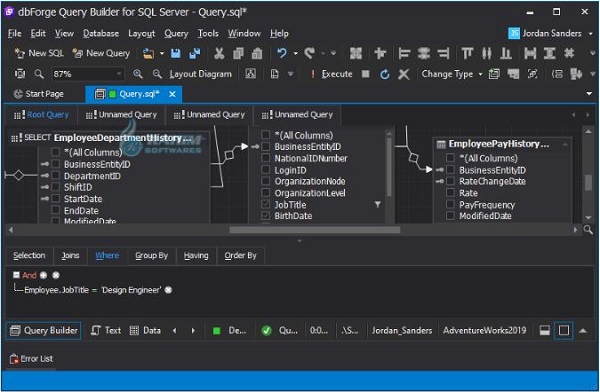
Task: Click the filter icon next to JobTitle
Action: pyautogui.click(x=377, y=204)
